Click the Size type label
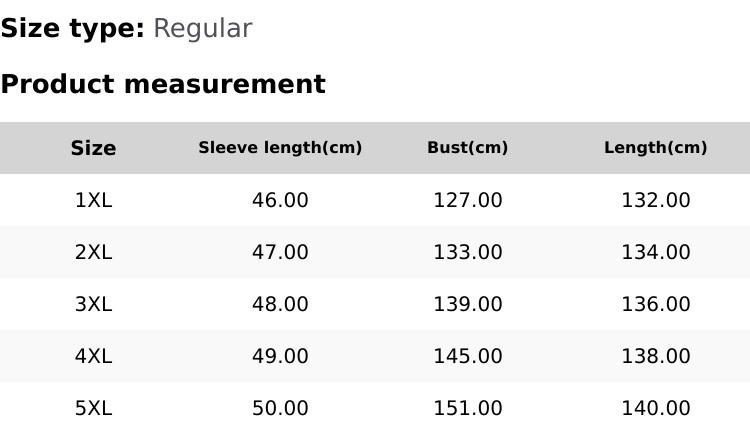The height and width of the screenshot is (434, 750). (72, 29)
